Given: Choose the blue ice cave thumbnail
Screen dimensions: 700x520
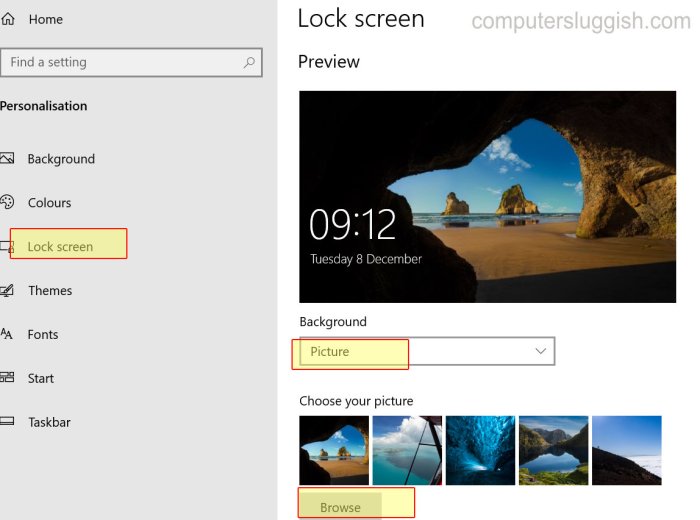Looking at the screenshot, I should (x=480, y=450).
